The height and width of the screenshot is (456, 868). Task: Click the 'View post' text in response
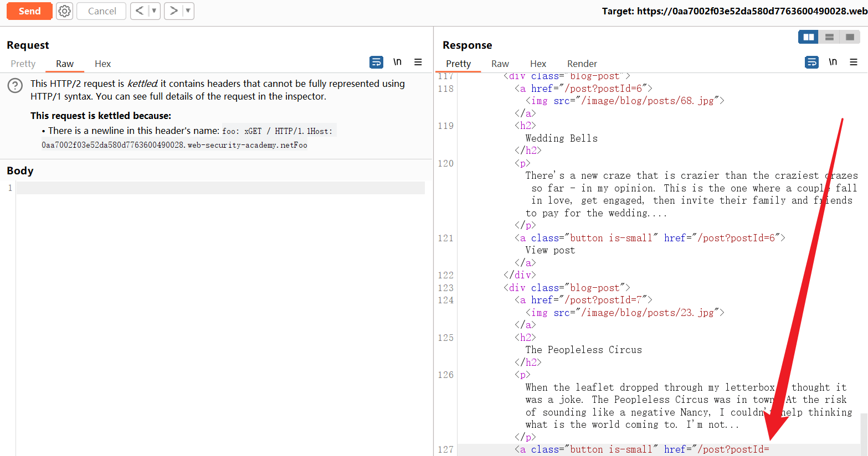click(550, 250)
